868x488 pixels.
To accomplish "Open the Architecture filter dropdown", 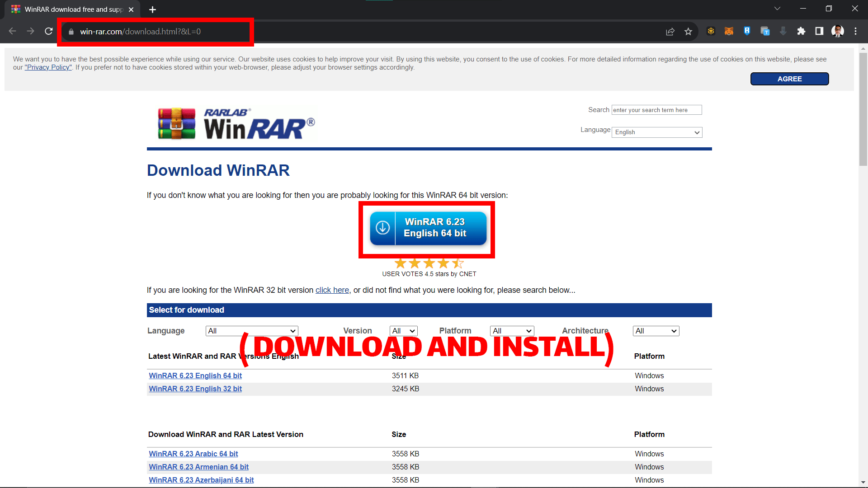I will [x=656, y=331].
